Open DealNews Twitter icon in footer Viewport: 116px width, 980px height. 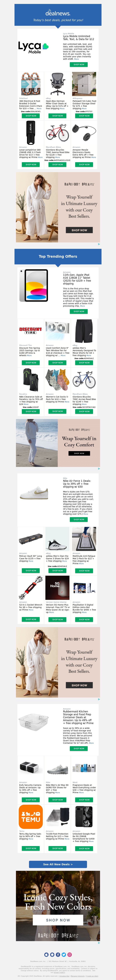pyautogui.click(x=64, y=955)
